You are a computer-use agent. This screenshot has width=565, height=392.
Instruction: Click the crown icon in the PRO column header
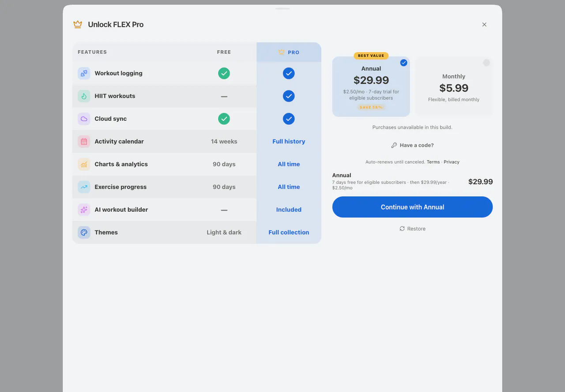click(282, 52)
